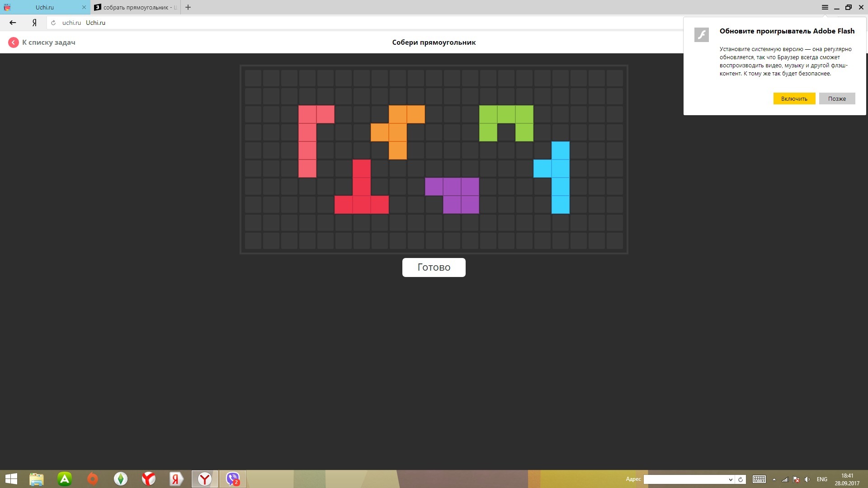Image resolution: width=868 pixels, height=488 pixels.
Task: Reload the page with refresh icon
Action: 53,23
